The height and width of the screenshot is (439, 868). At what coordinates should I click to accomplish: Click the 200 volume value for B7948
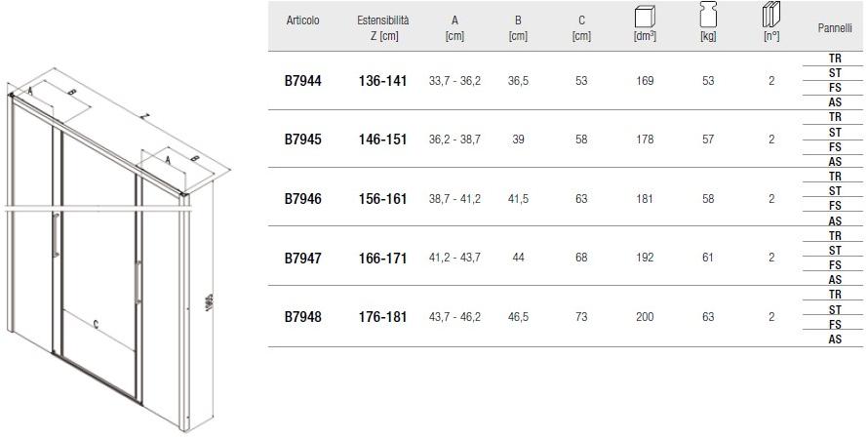click(645, 317)
